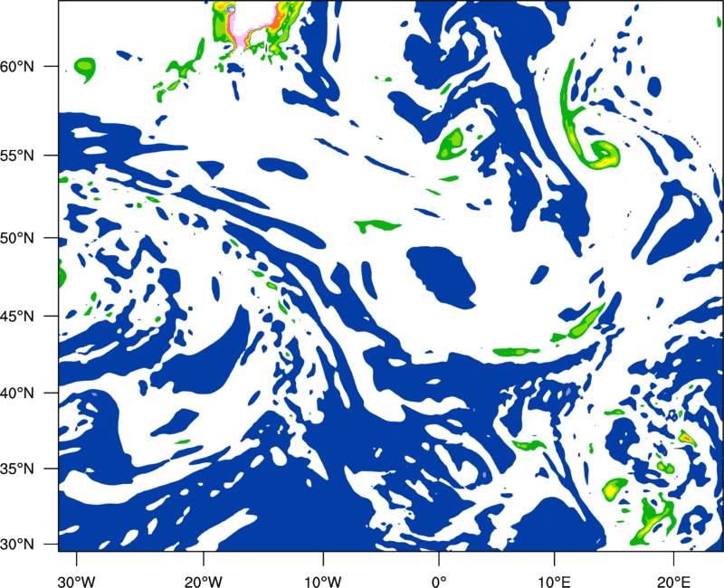The image size is (724, 588).
Task: Click the 50°N latitude label
Action: [x=17, y=238]
